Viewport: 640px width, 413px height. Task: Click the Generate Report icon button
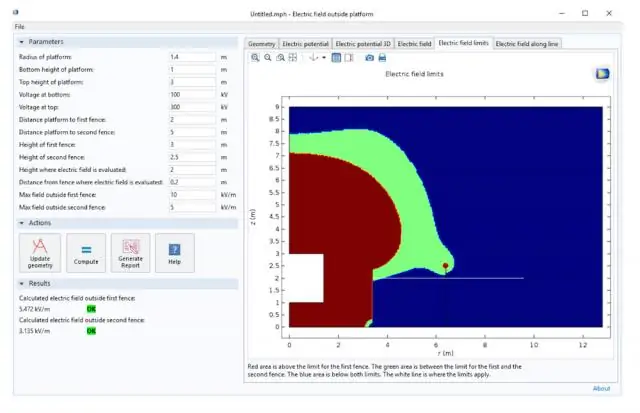click(x=130, y=253)
